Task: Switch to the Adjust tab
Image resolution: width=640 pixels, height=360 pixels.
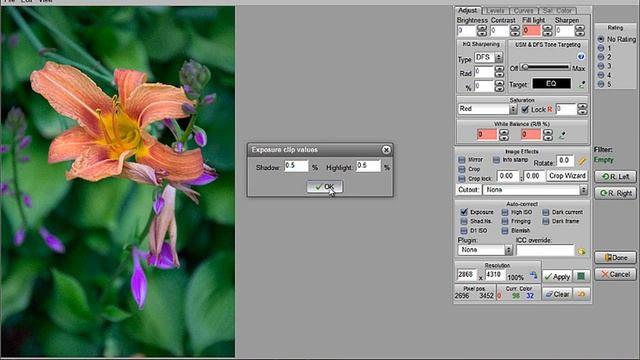Action: coord(468,11)
